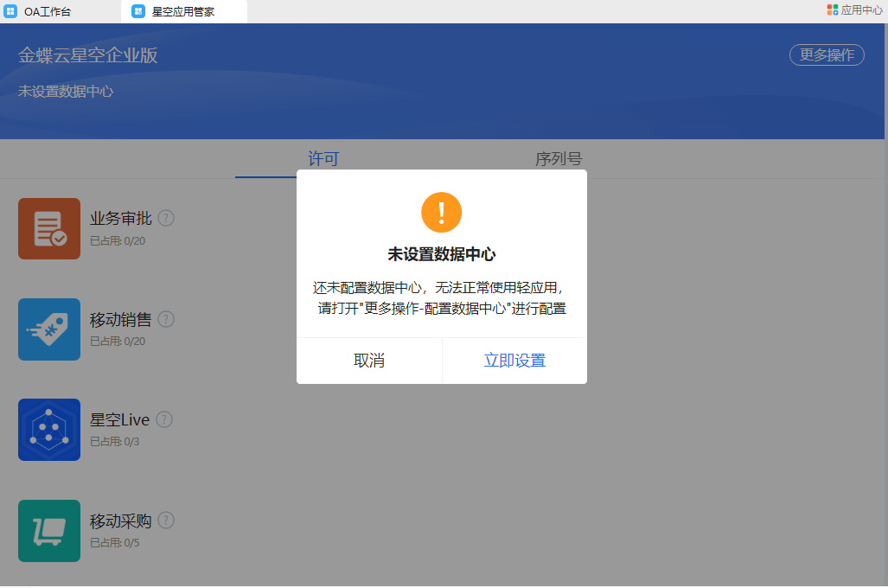The width and height of the screenshot is (888, 588).
Task: Open help for 移动销售
Action: tap(166, 319)
